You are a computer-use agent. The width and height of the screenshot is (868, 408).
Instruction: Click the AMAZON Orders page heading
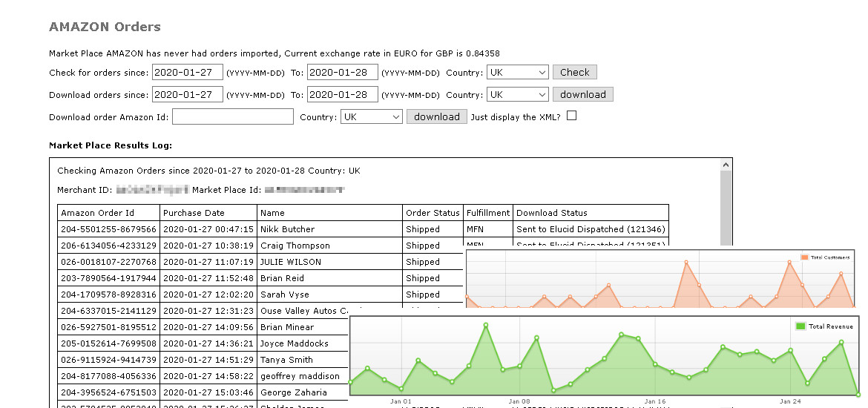coord(105,27)
